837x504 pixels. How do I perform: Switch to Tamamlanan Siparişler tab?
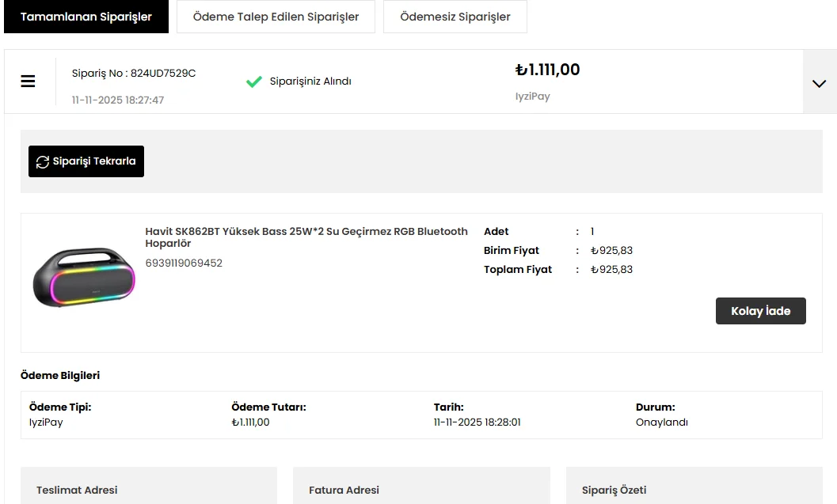point(86,17)
